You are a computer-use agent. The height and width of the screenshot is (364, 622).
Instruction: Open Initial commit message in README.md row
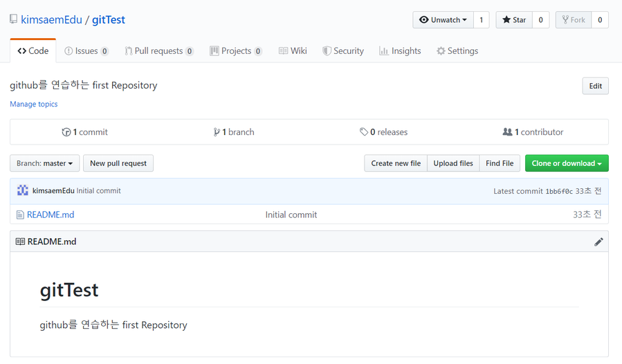(x=291, y=215)
